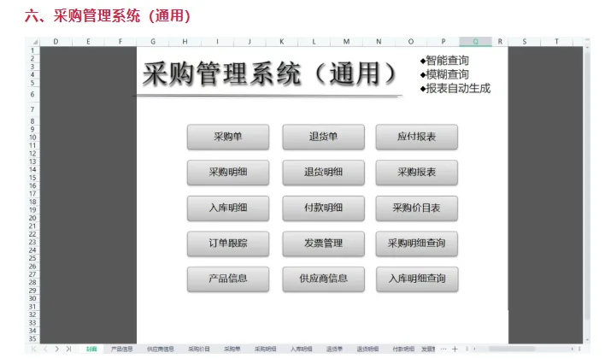Click the vertical scrollbar track
Screen dimensions: 605x364
click(x=587, y=193)
